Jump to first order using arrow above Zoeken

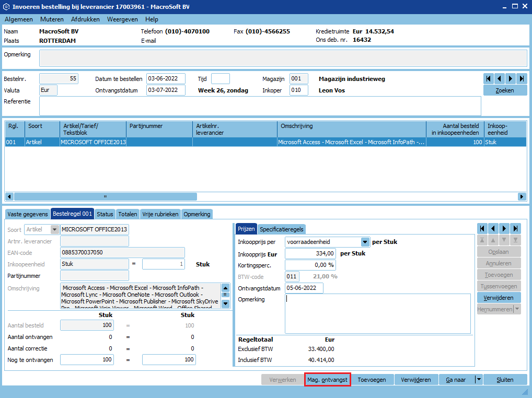pyautogui.click(x=489, y=79)
